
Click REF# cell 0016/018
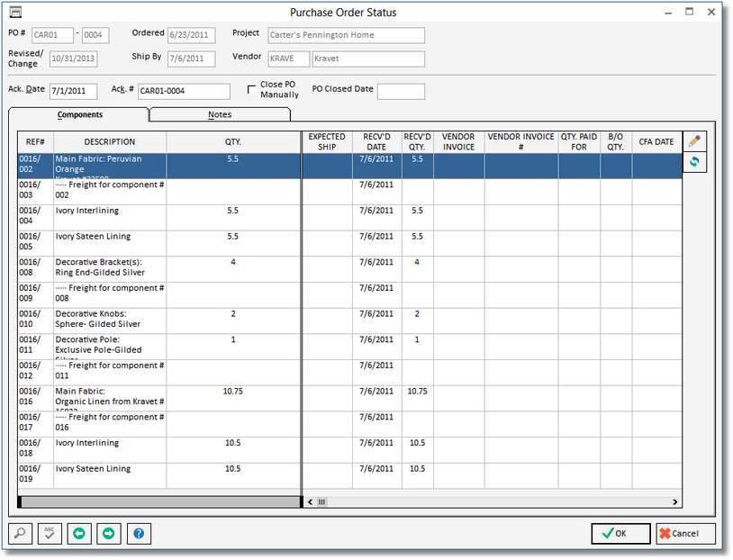35,449
